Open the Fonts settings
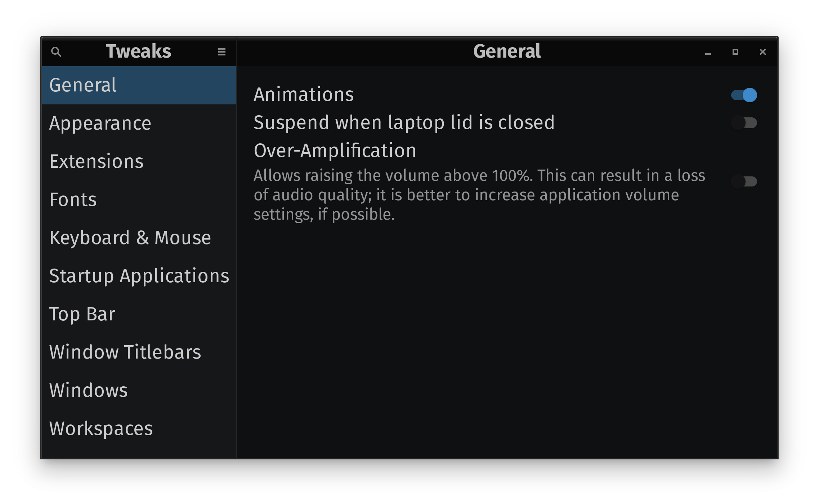This screenshot has width=819, height=504. point(139,200)
